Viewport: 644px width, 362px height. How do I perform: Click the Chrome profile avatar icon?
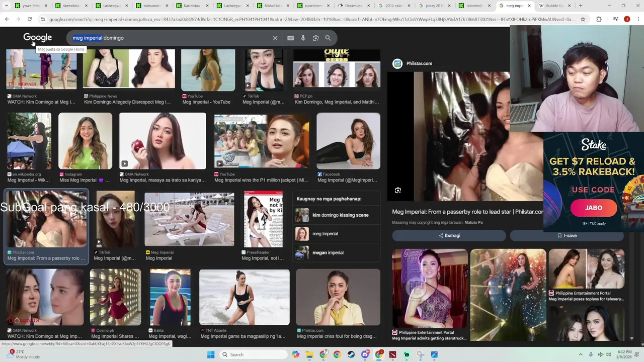pos(627,19)
